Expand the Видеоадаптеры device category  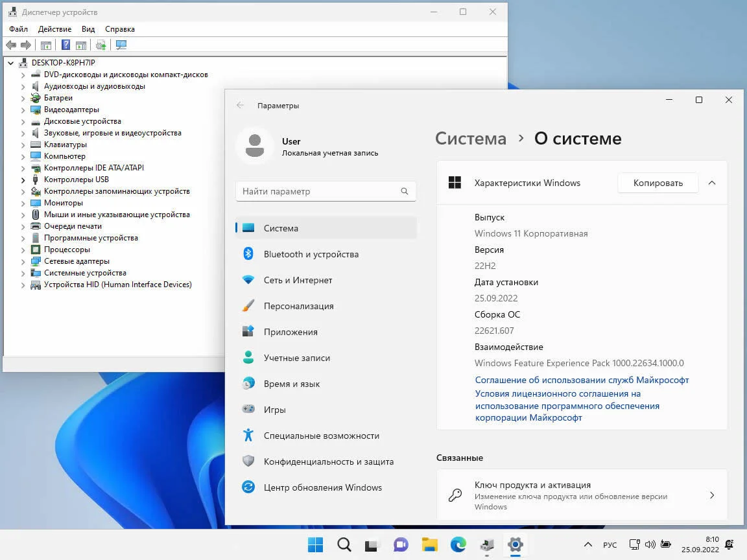(x=23, y=110)
